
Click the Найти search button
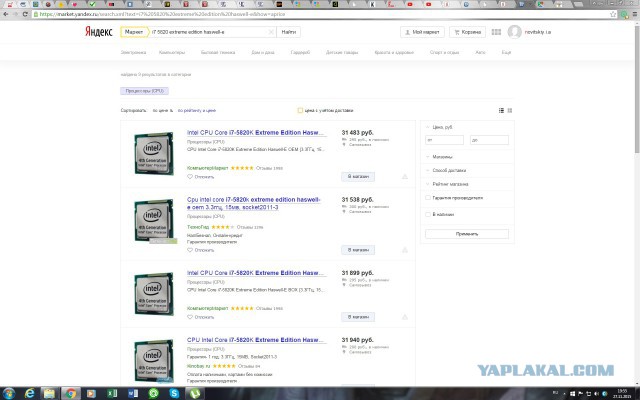[x=289, y=32]
